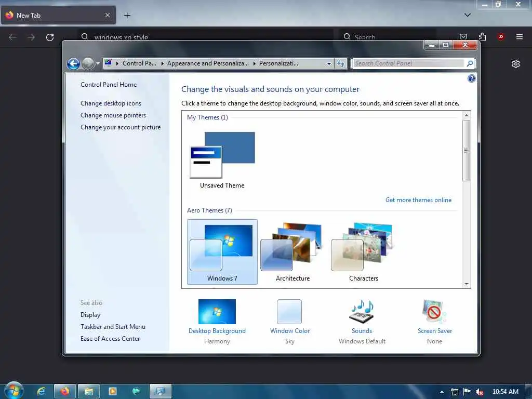Open Windows Media Player taskbar icon
The height and width of the screenshot is (399, 532).
pos(112,392)
